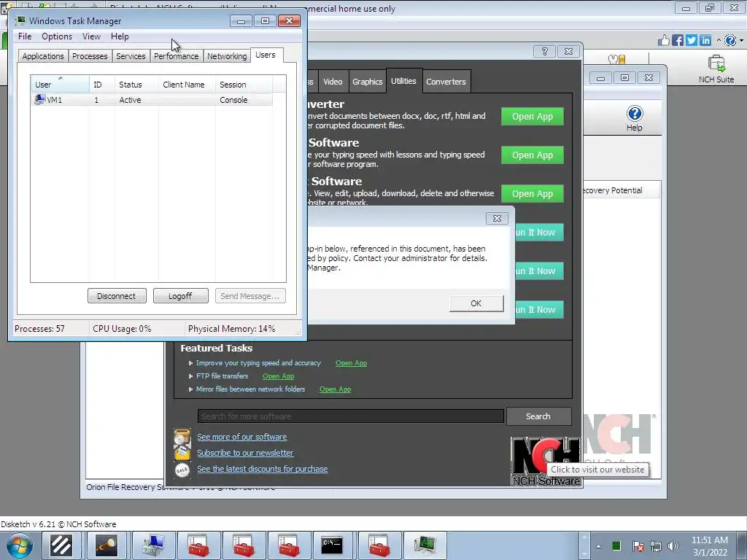The height and width of the screenshot is (560, 747).
Task: Select the Graphics tab in NCH Suite
Action: point(368,82)
